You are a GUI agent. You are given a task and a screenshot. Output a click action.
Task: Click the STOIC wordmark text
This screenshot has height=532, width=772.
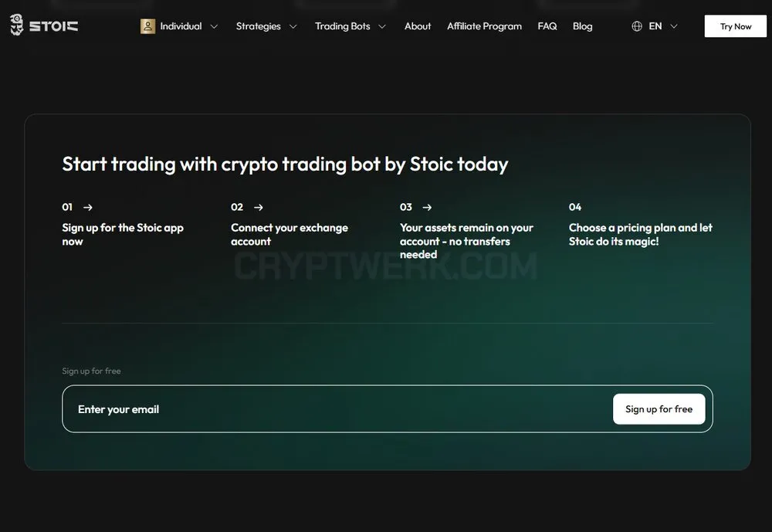pyautogui.click(x=54, y=26)
